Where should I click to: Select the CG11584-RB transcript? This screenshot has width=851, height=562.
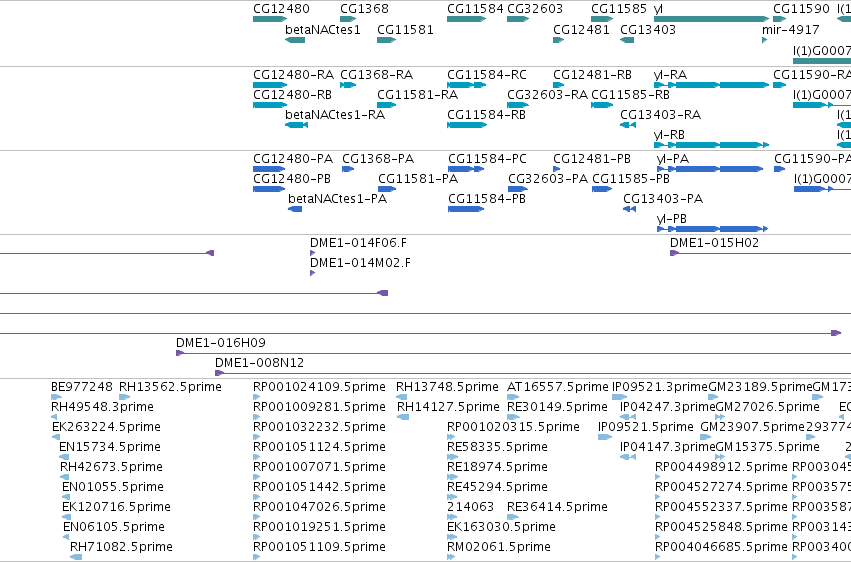[467, 125]
